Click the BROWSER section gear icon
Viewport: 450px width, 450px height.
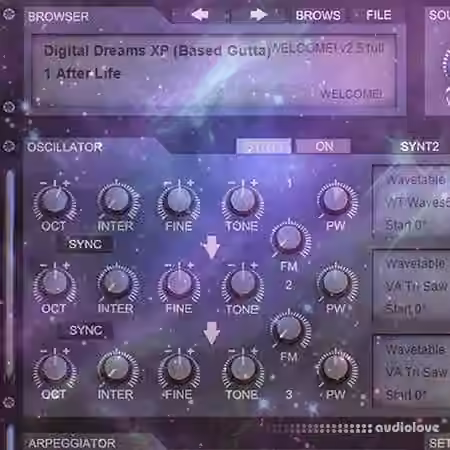pos(9,14)
